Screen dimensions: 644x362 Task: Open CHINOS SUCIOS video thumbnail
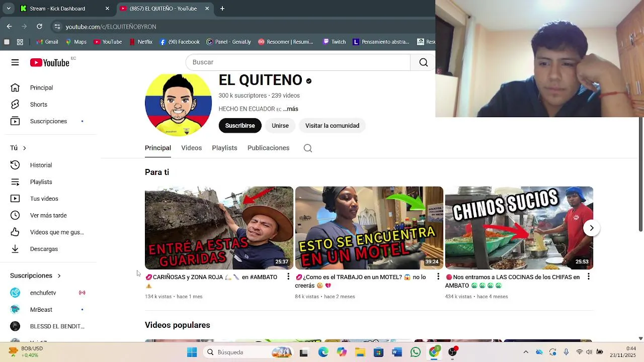519,228
